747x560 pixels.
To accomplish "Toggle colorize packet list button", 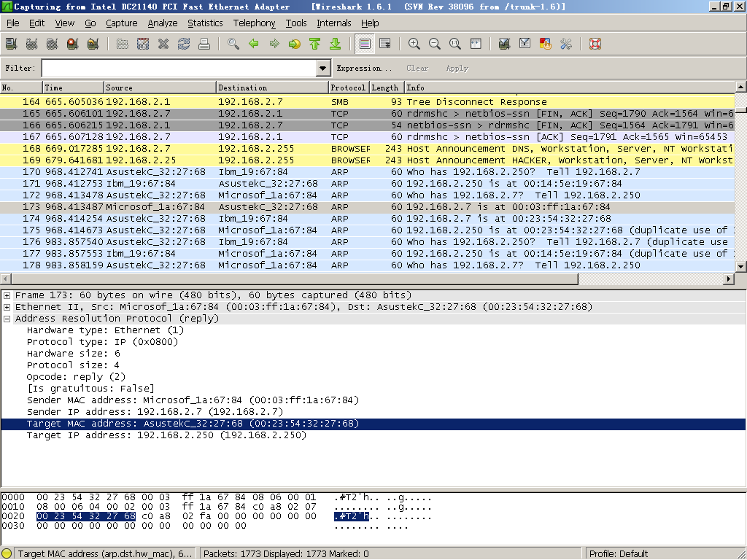I will (365, 44).
